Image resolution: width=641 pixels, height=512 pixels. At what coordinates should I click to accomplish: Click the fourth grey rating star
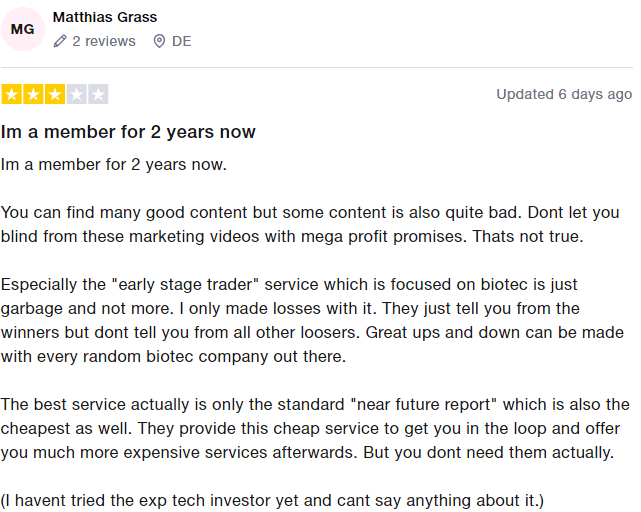pyautogui.click(x=76, y=94)
